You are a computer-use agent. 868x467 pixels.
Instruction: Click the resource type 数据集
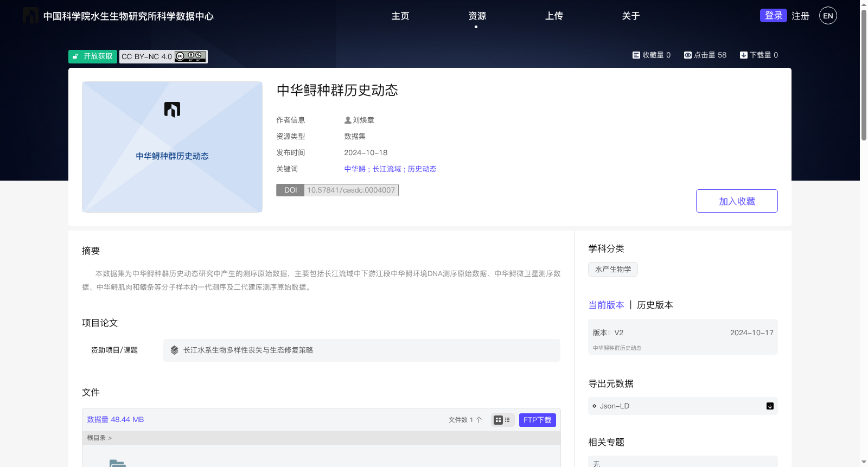[355, 137]
